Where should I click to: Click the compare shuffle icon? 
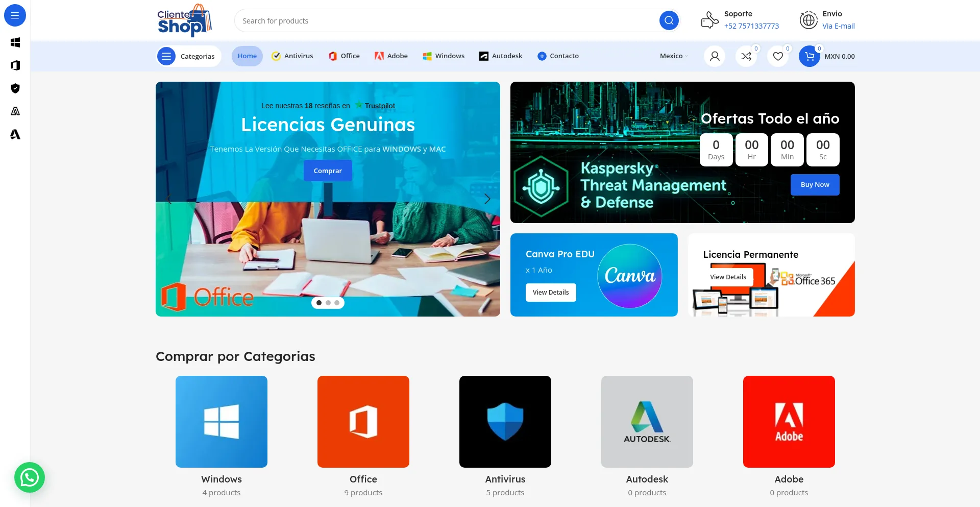(x=746, y=56)
